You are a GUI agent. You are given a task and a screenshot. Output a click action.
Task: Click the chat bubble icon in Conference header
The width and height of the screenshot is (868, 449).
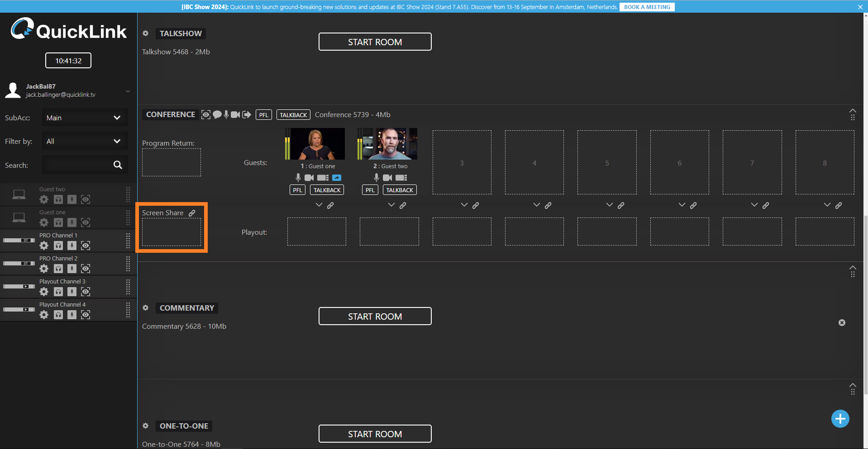coord(217,115)
